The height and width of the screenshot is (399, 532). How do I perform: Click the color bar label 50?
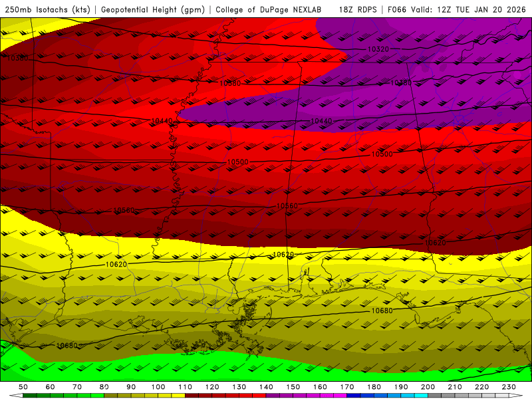click(x=23, y=387)
